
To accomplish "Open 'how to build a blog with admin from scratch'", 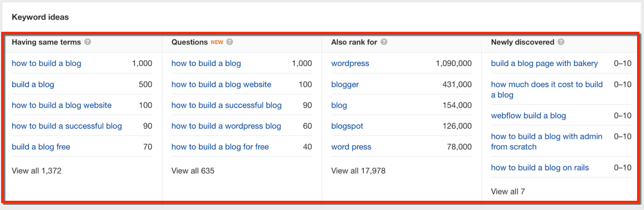I will click(547, 142).
